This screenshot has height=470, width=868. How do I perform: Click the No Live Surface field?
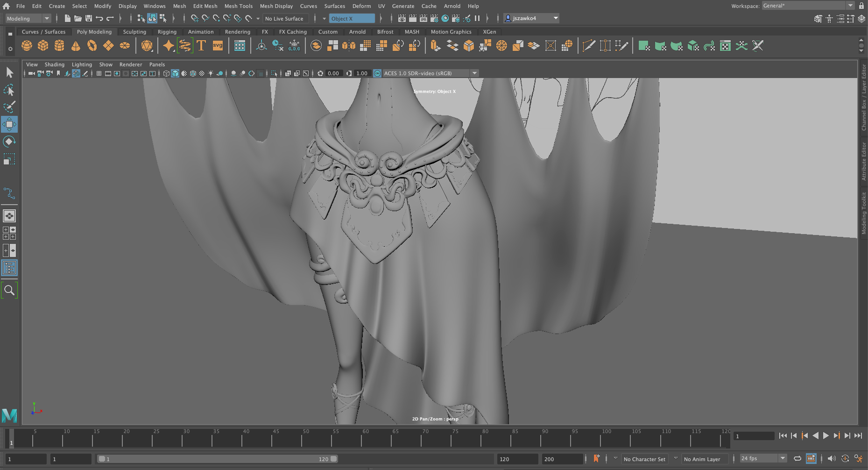click(284, 19)
